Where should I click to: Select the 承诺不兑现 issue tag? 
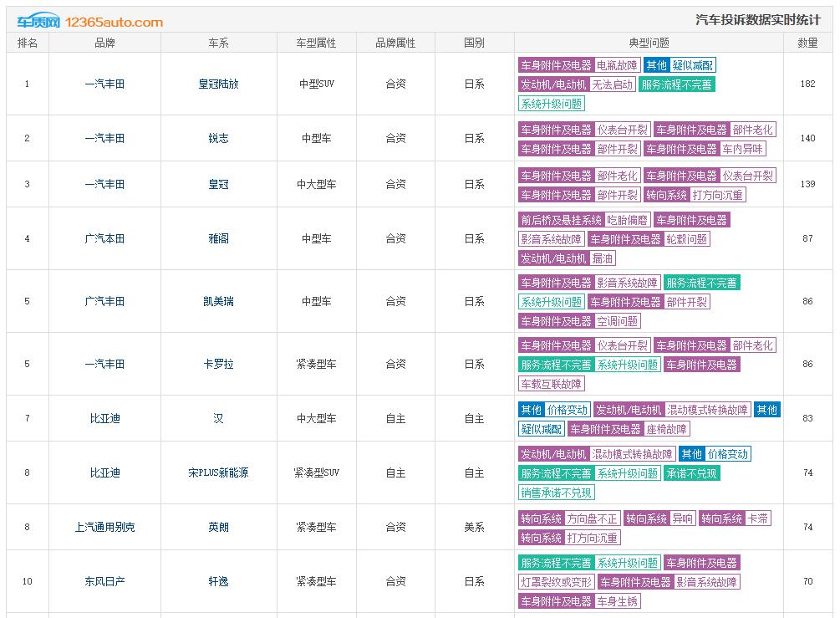click(691, 474)
